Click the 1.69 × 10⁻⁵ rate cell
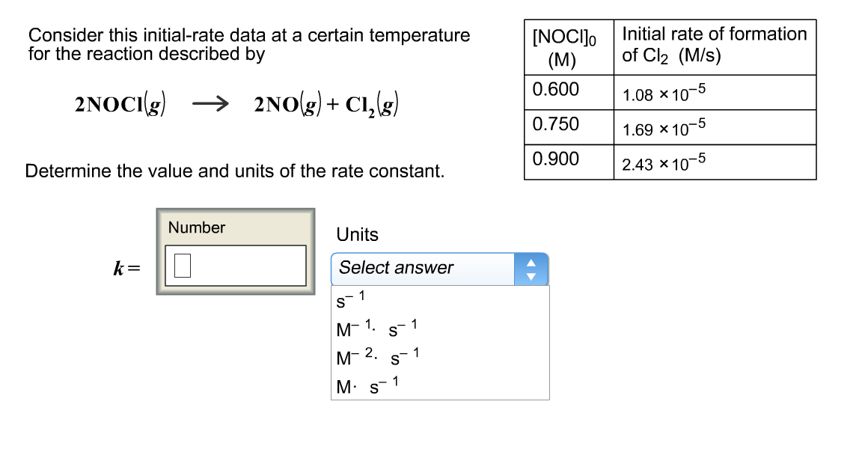The image size is (868, 449). 664,129
